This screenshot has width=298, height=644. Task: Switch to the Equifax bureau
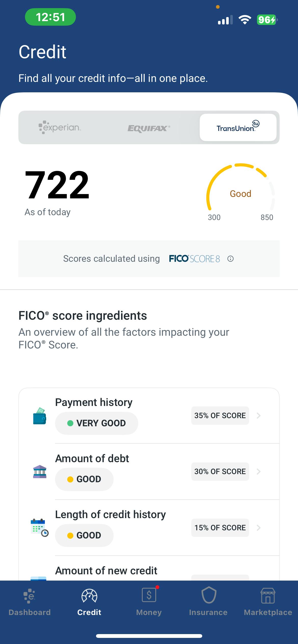pyautogui.click(x=149, y=128)
